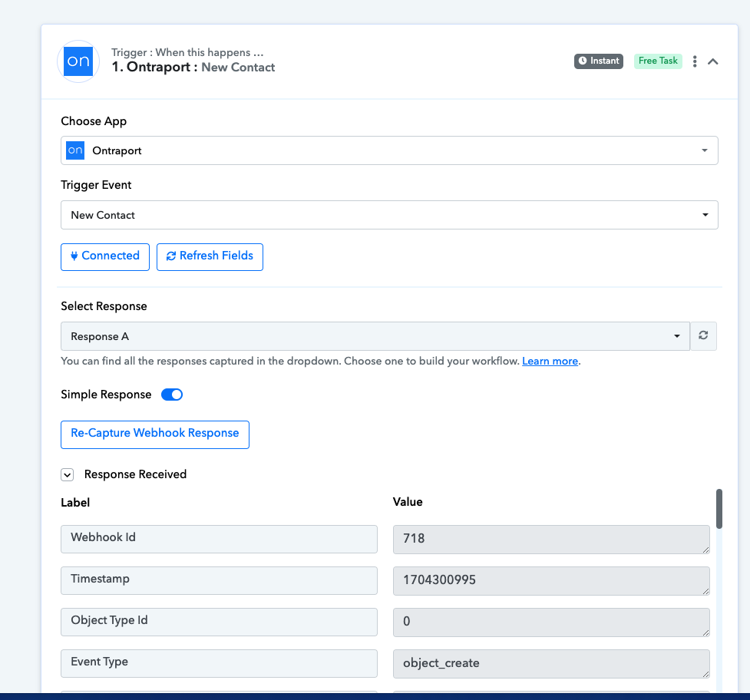The height and width of the screenshot is (700, 750).
Task: Open the Trigger Event dropdown
Action: pos(389,215)
